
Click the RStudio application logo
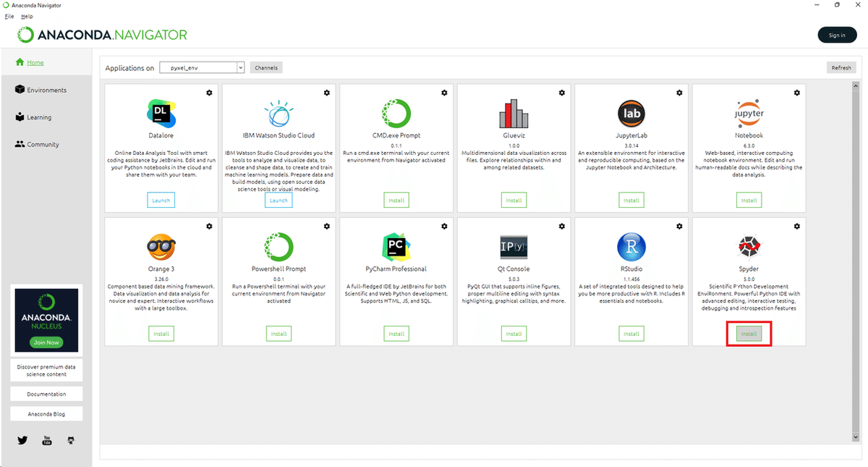(x=631, y=248)
